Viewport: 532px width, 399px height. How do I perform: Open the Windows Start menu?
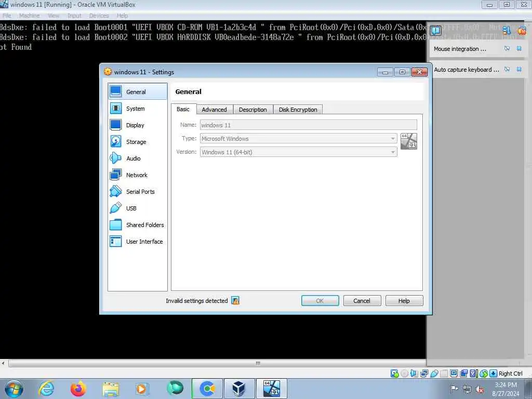[14, 389]
